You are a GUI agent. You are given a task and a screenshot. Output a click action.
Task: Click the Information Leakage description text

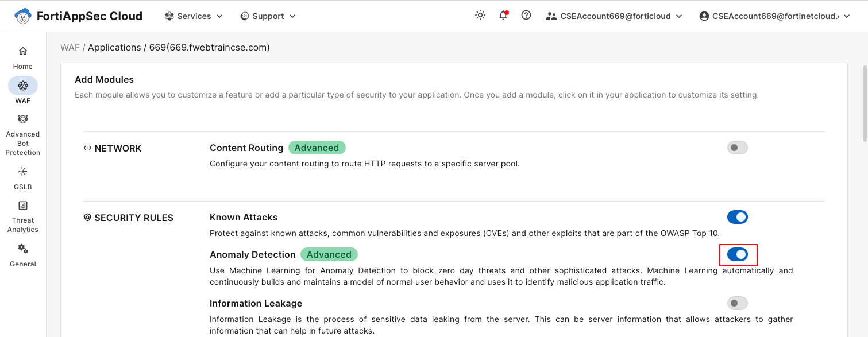pos(501,325)
